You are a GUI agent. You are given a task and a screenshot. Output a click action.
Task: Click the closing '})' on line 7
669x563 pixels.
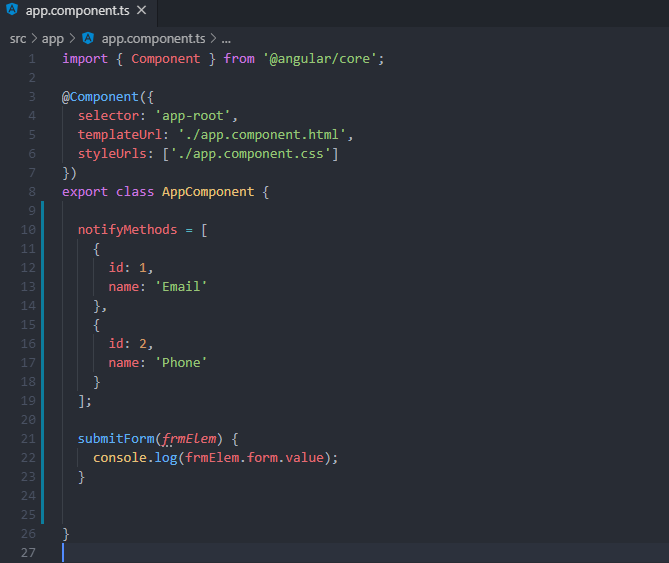(x=70, y=173)
